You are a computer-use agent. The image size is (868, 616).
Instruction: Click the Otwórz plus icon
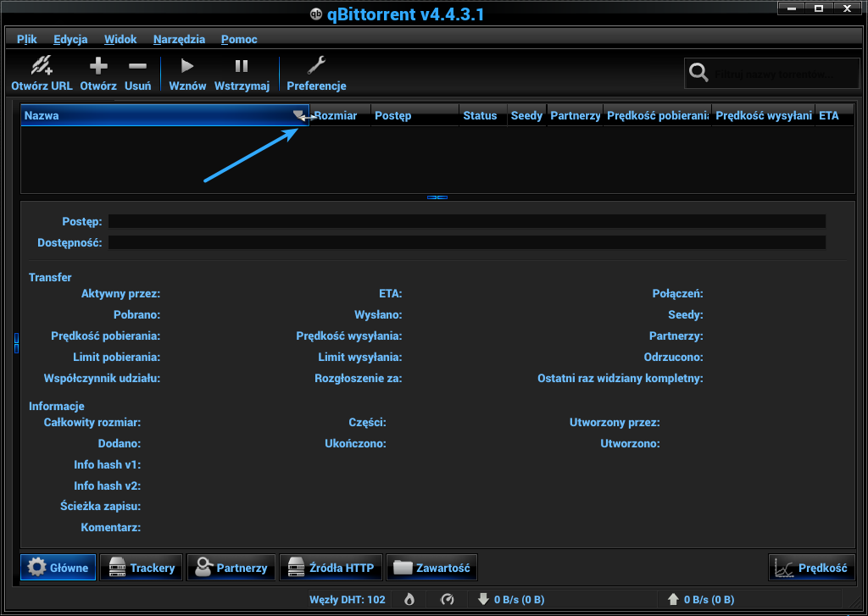98,66
